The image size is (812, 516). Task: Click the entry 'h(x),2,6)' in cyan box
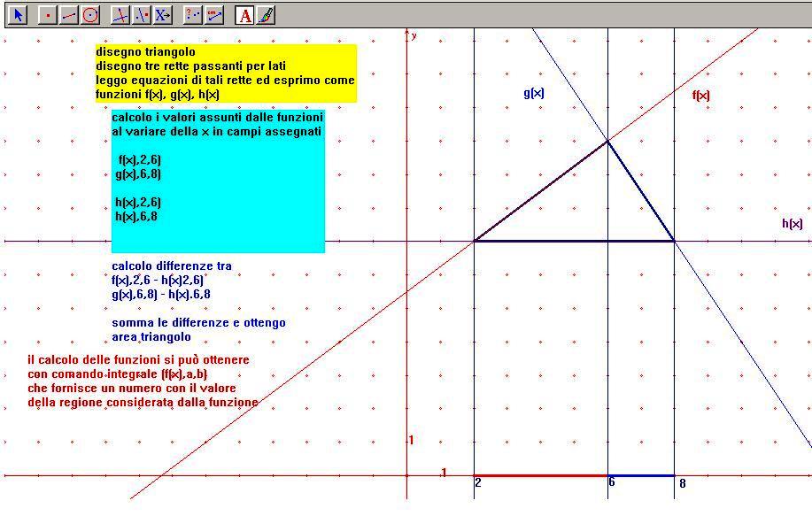click(x=138, y=203)
